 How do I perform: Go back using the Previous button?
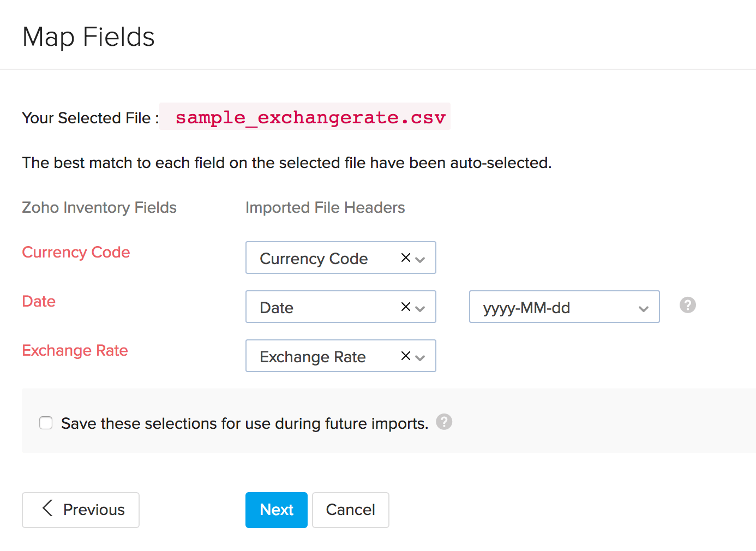tap(80, 510)
